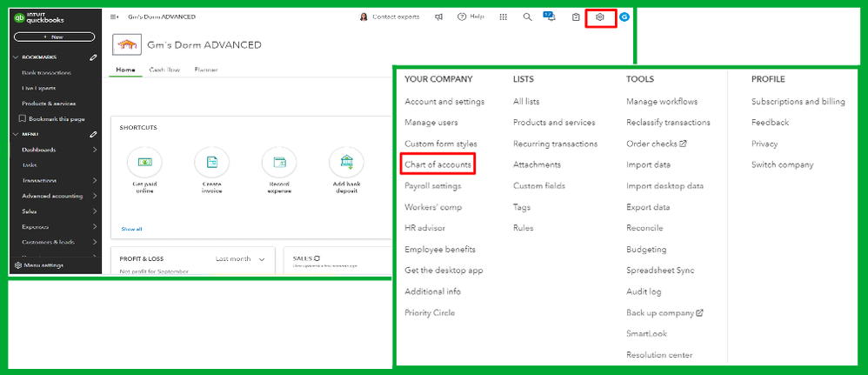
Task: Click the Show all shortcuts link
Action: 131,229
